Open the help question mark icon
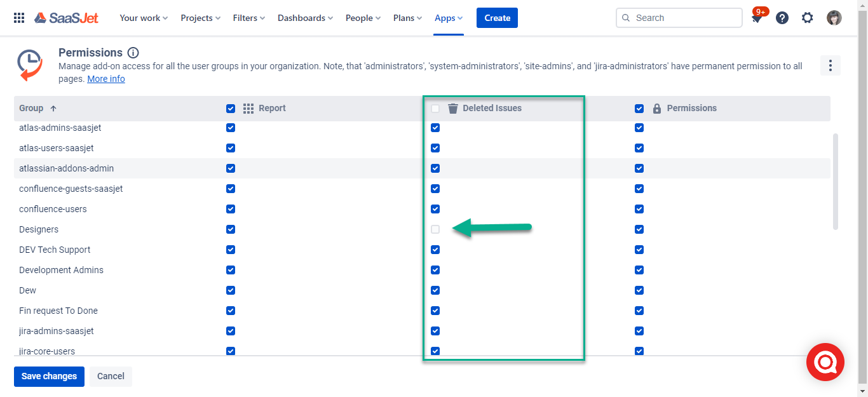Viewport: 868px width, 397px height. [x=782, y=18]
